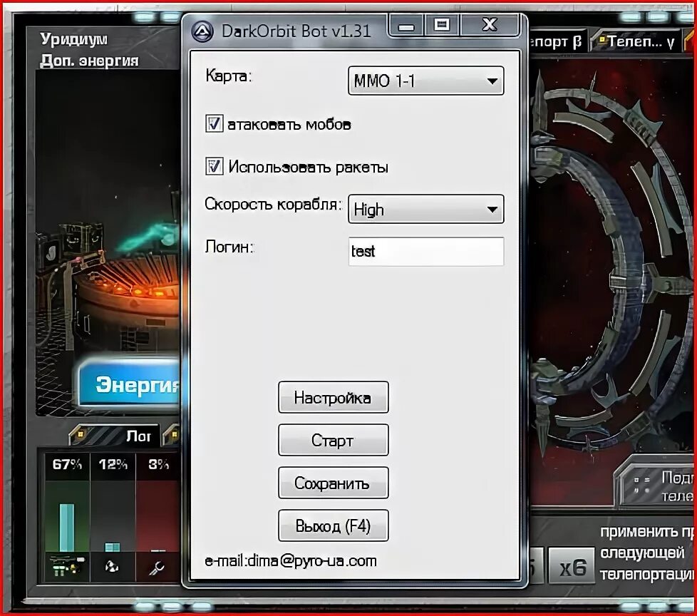Screen dimensions: 697x616
Task: Save settings with the Сохранить button
Action: click(333, 483)
